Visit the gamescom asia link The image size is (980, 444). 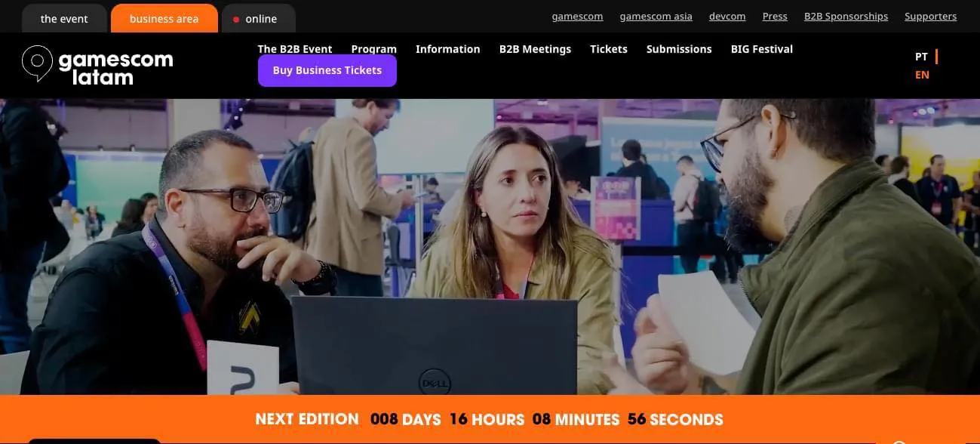pos(656,17)
